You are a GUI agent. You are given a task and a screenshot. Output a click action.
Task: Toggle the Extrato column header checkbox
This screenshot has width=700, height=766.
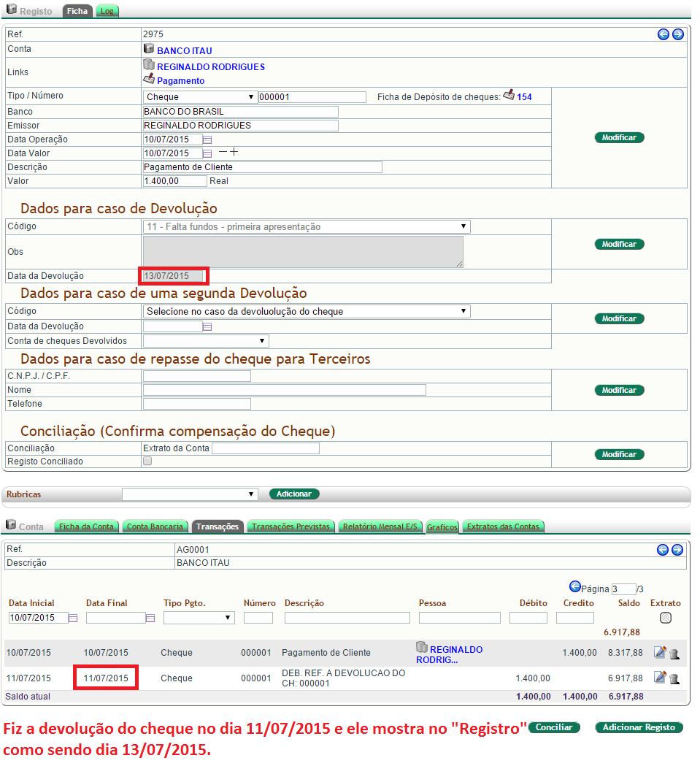pos(665,618)
